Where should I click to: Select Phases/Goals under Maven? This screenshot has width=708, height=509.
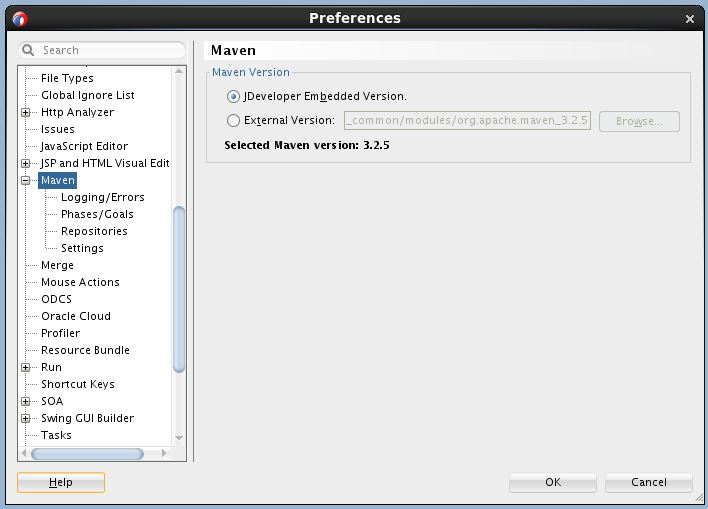(x=97, y=214)
